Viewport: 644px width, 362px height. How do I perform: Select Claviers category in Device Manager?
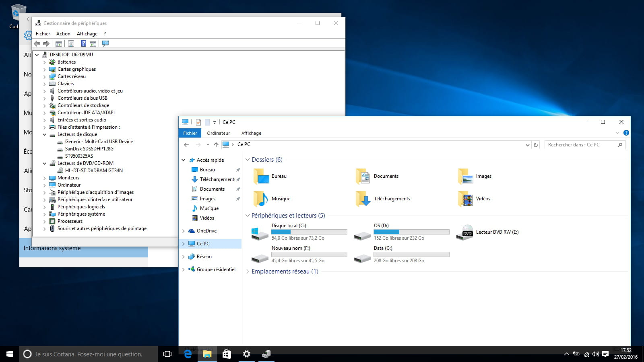coord(66,84)
